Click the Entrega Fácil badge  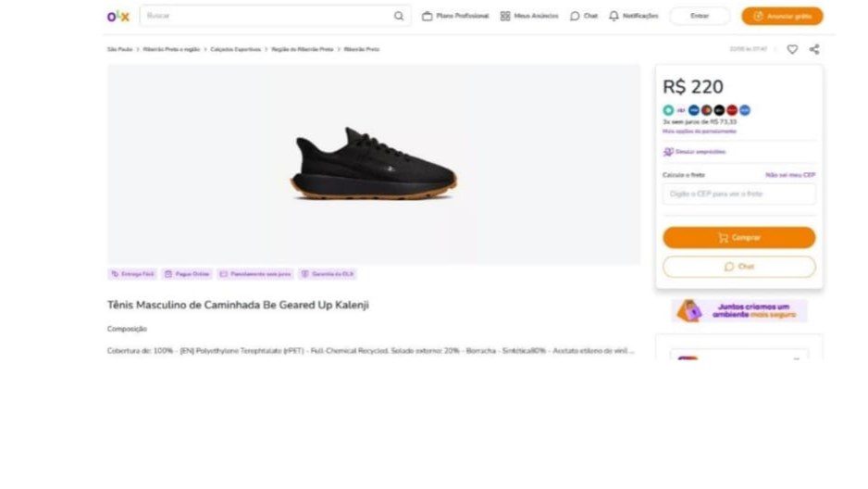(132, 274)
